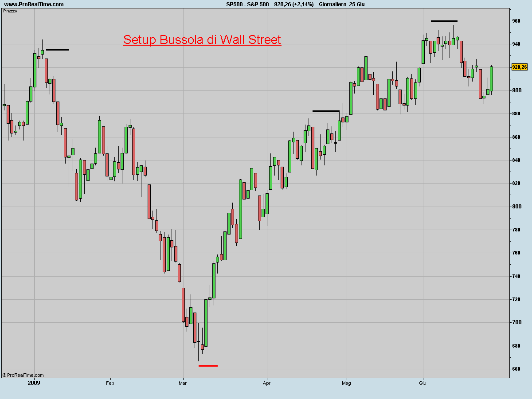Click the 780 value on price axis
The image size is (532, 399).
click(x=516, y=230)
